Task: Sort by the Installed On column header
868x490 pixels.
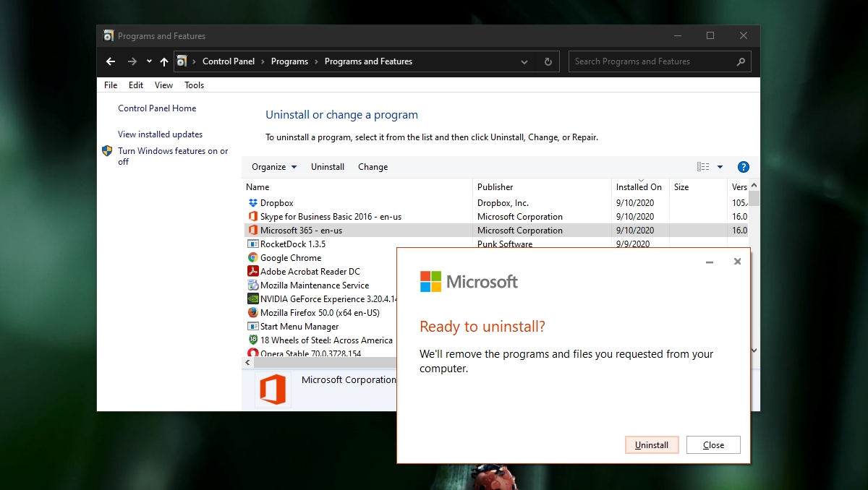Action: [640, 187]
